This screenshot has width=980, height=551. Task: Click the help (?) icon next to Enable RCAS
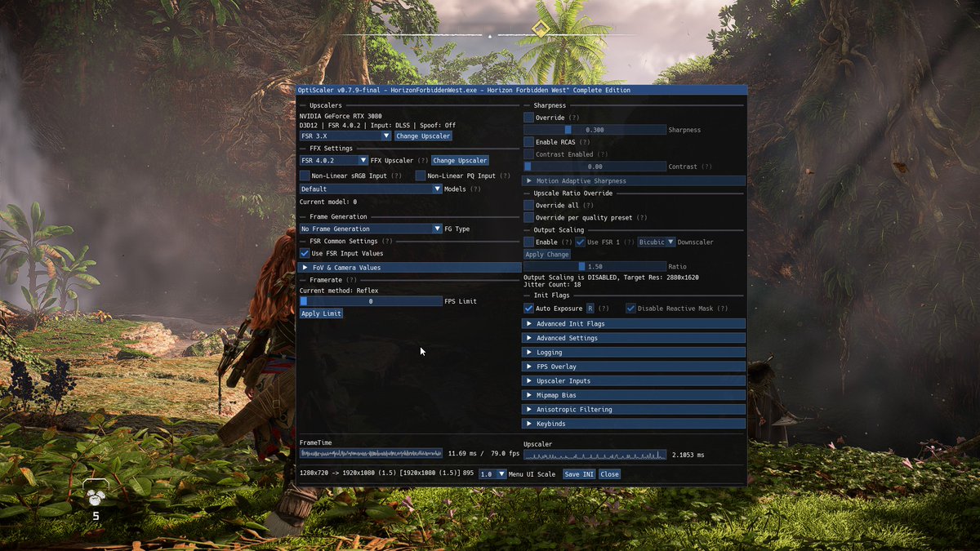585,142
